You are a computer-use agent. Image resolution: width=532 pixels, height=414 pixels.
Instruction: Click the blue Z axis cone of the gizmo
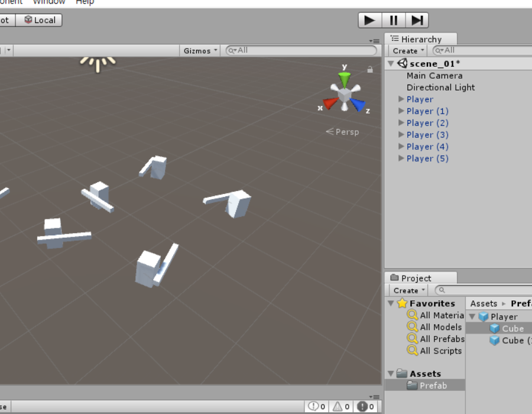coord(358,104)
